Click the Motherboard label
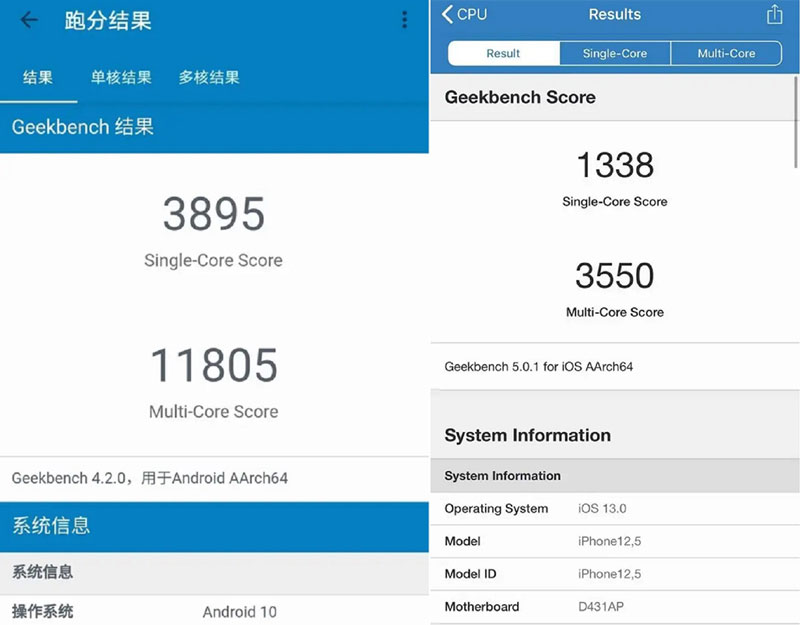 (x=482, y=607)
